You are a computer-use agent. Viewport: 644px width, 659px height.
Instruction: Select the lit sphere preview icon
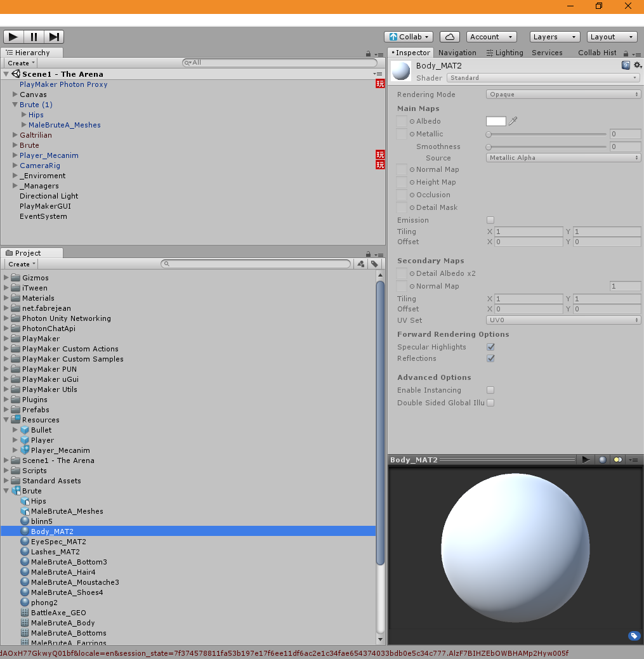[602, 459]
